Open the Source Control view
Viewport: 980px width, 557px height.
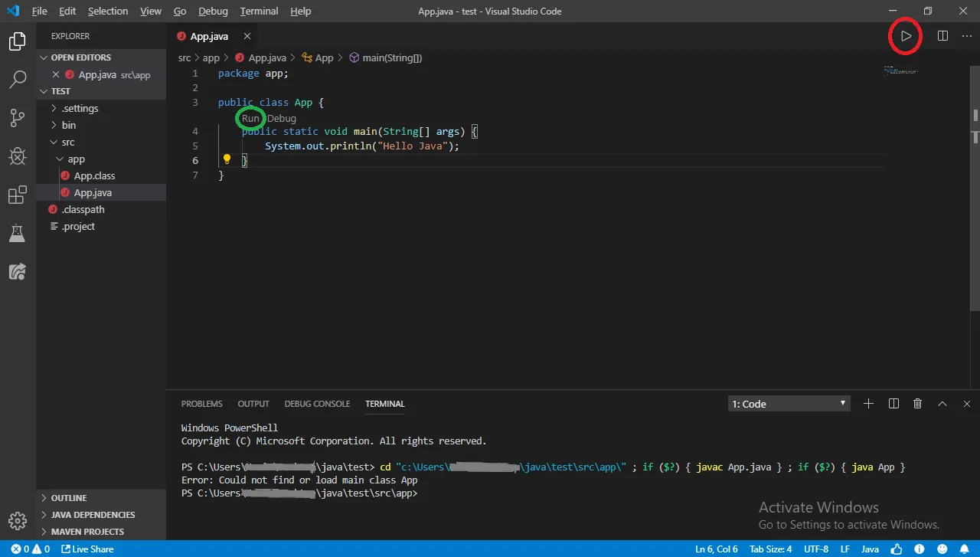click(17, 117)
